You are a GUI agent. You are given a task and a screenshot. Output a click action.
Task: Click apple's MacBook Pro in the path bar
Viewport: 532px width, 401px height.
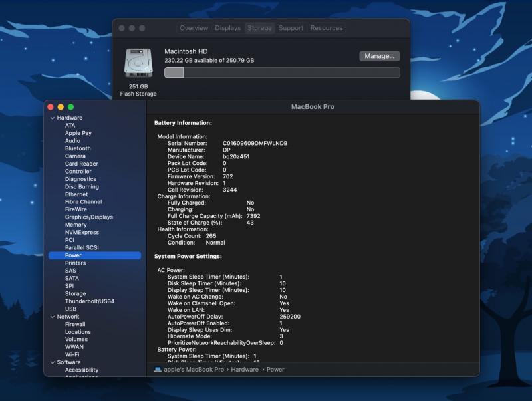[194, 370]
